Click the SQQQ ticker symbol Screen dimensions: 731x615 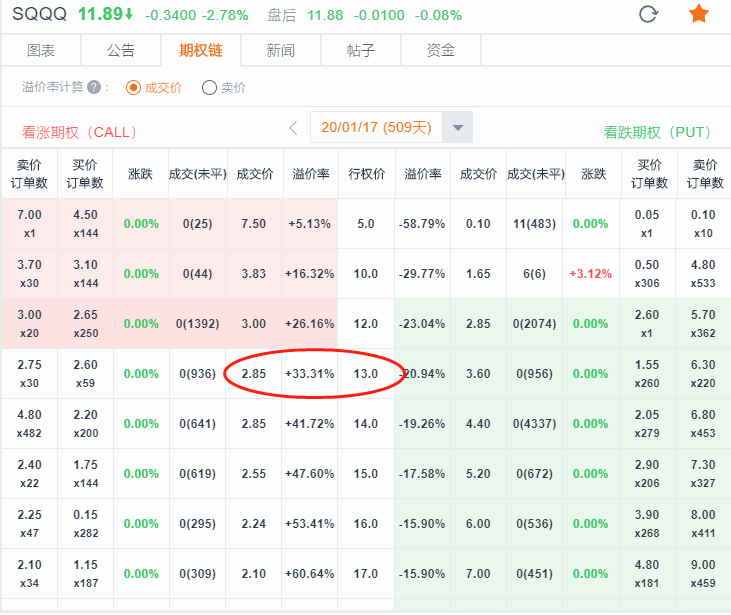click(40, 14)
